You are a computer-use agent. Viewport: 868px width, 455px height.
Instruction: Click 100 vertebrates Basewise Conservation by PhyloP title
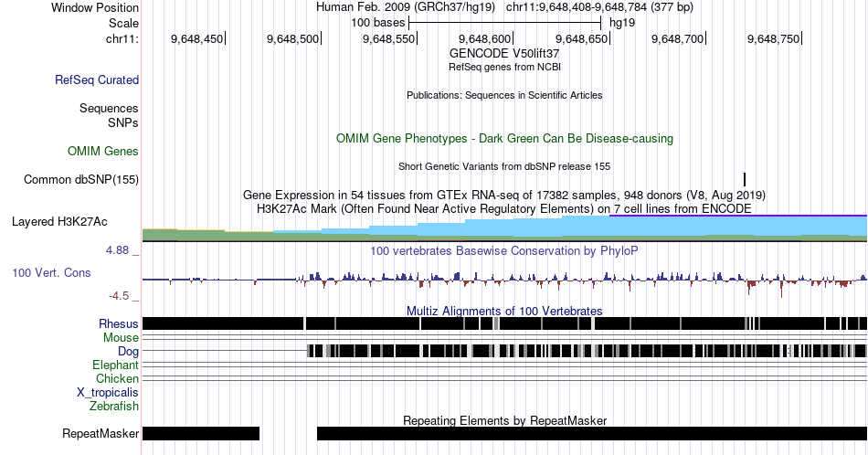tap(504, 250)
